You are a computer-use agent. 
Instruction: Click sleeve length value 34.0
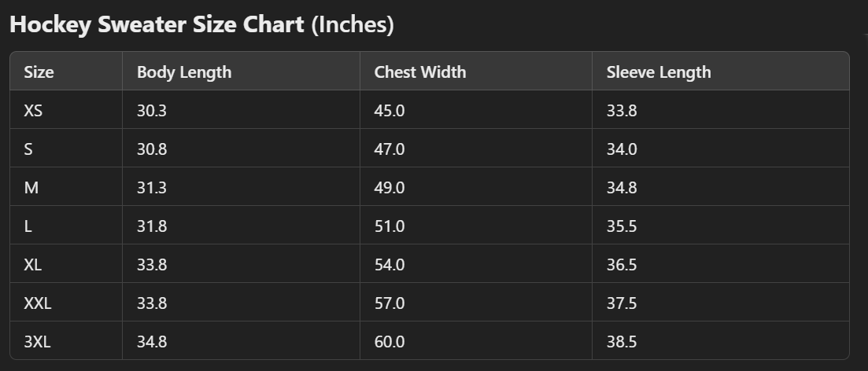pos(622,149)
